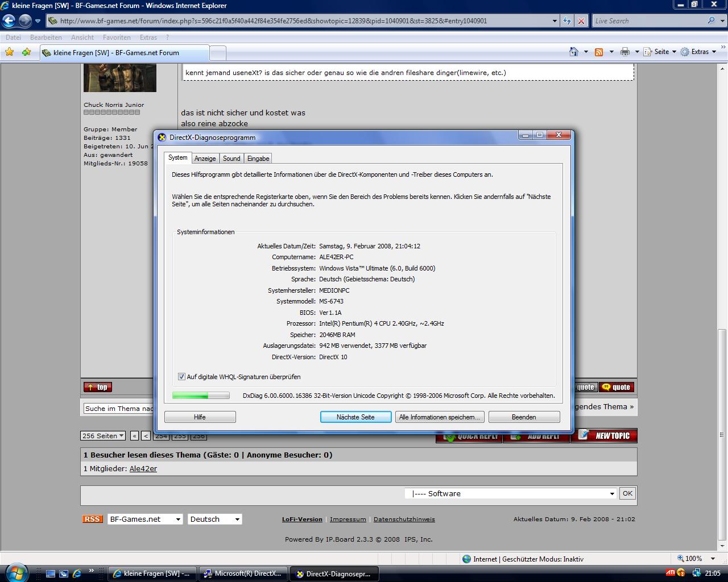
Task: Click the network tray icon
Action: click(x=697, y=573)
